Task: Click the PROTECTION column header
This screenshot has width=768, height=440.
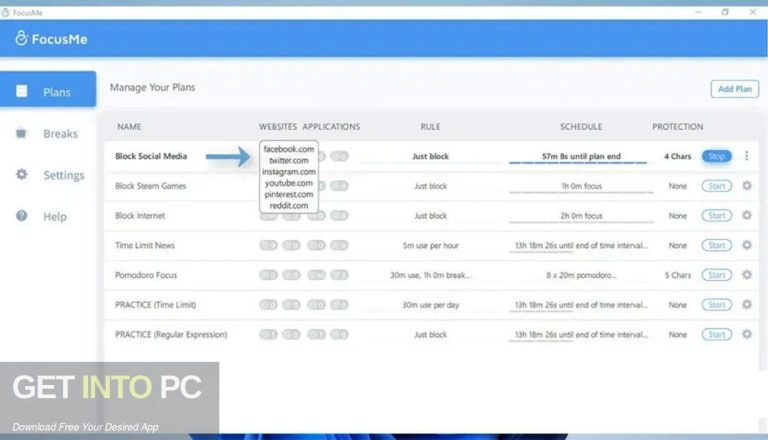Action: pos(677,126)
